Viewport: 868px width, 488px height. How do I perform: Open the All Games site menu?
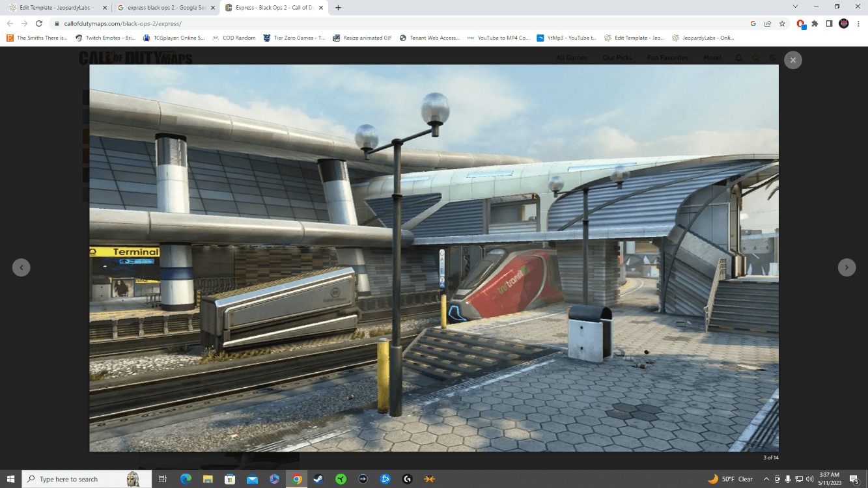tap(572, 58)
